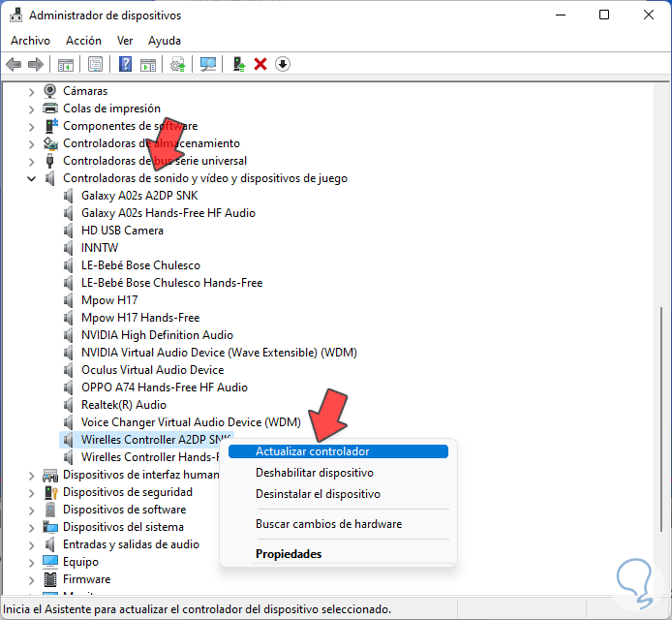This screenshot has width=672, height=620.
Task: Click the Dispositivos del sistema folder icon
Action: click(x=50, y=527)
